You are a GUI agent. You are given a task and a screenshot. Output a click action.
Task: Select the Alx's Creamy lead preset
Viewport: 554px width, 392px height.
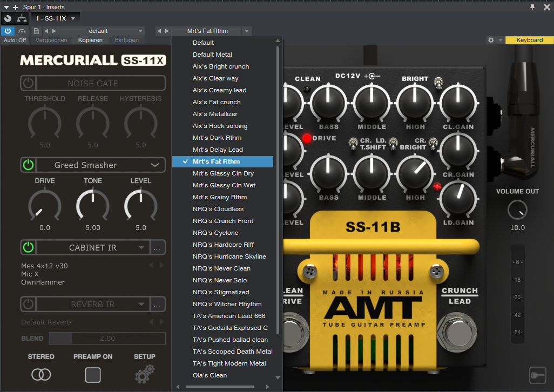[x=219, y=90]
